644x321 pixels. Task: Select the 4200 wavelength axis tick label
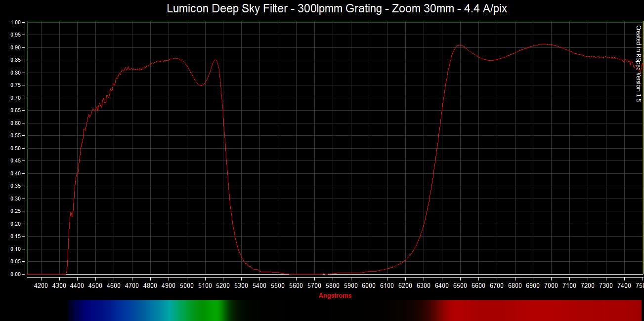tap(41, 285)
